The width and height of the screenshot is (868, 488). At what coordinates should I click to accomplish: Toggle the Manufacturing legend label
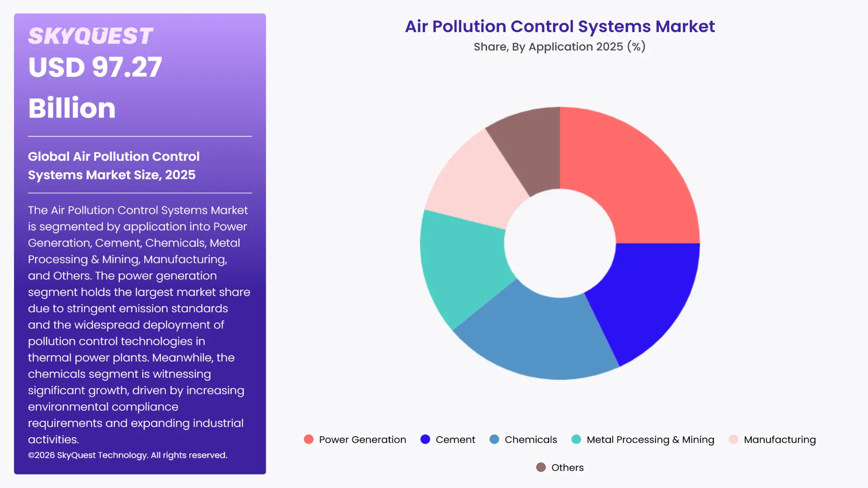(x=780, y=440)
